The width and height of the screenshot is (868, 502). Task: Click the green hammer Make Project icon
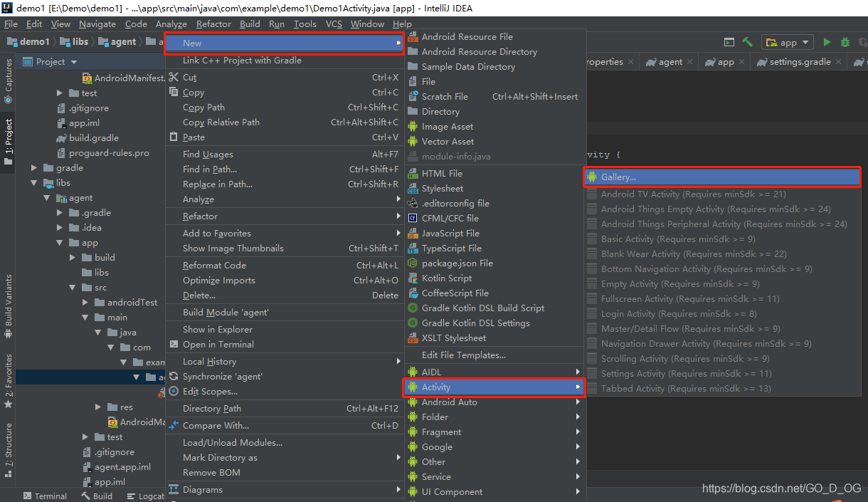click(x=747, y=42)
